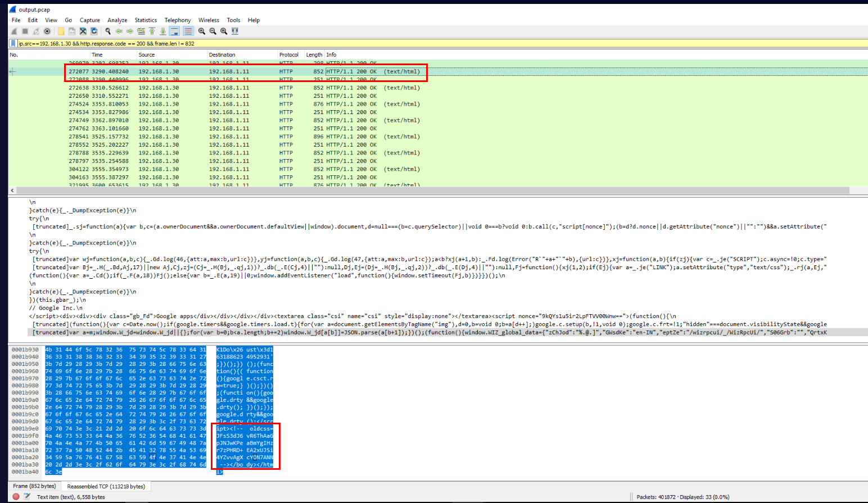Toggle auto-scroll during live capture
The width and height of the screenshot is (868, 503).
click(175, 31)
